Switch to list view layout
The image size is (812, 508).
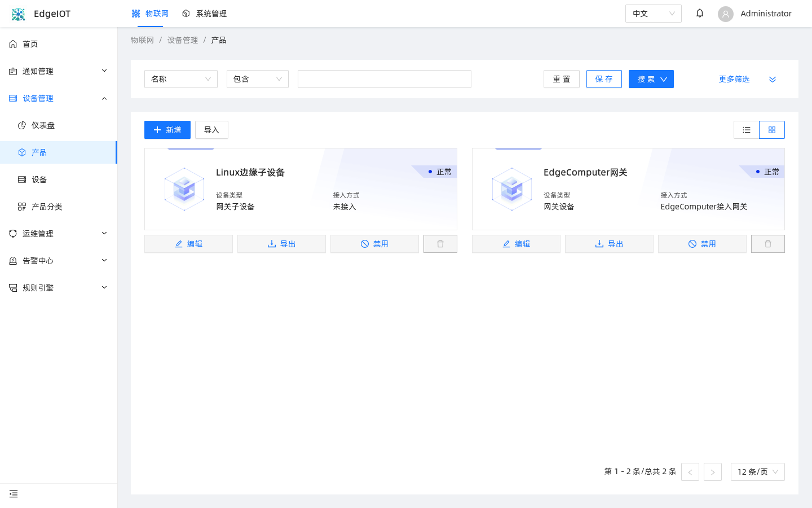pyautogui.click(x=747, y=130)
